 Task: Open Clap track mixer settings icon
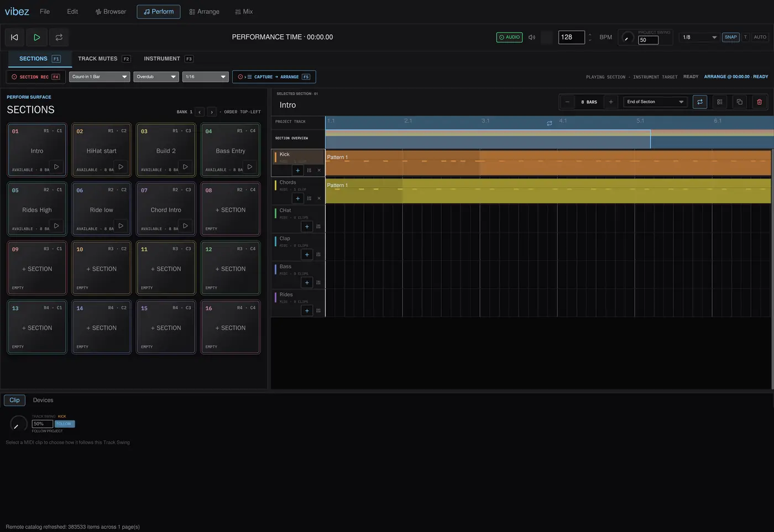[x=318, y=255]
